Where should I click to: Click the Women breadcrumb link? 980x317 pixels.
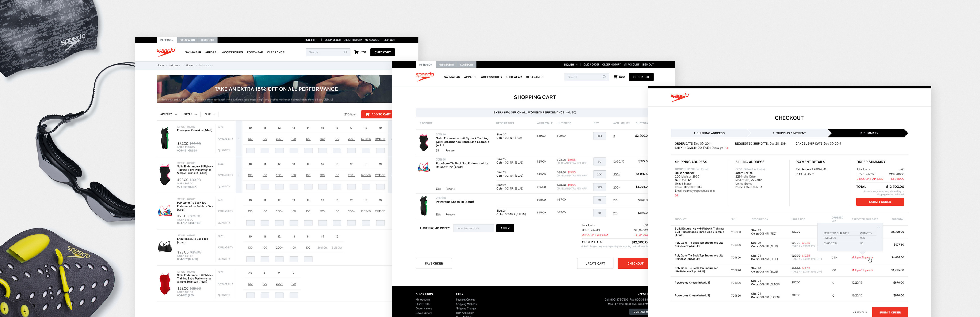pyautogui.click(x=190, y=65)
